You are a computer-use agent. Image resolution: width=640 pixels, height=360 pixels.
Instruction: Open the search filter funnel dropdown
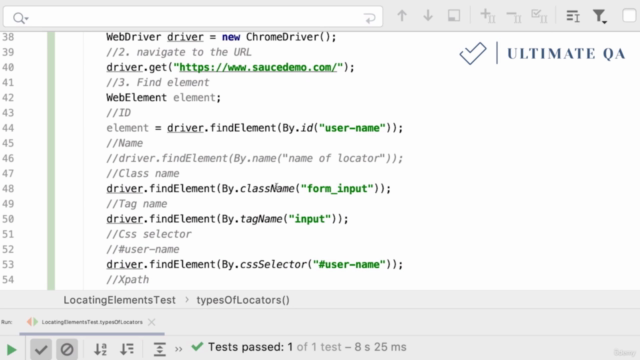(600, 16)
